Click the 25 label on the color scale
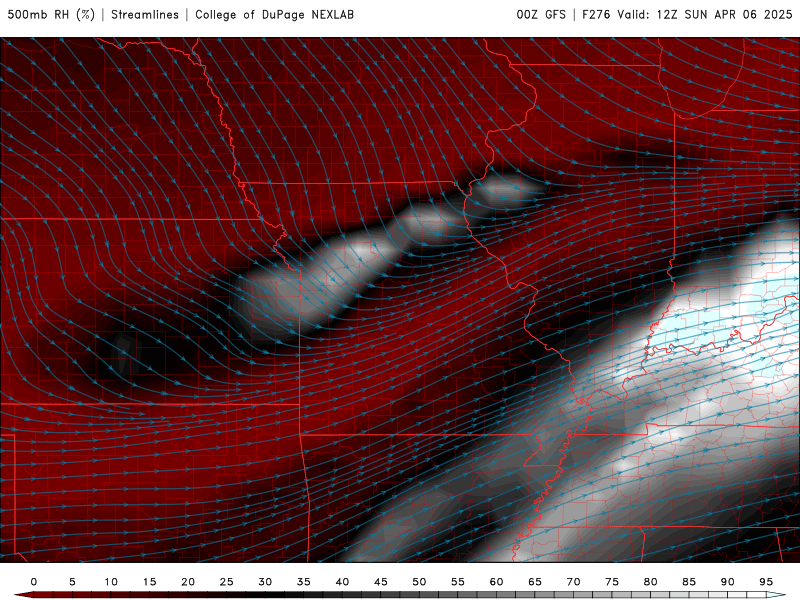The image size is (800, 600). [227, 582]
